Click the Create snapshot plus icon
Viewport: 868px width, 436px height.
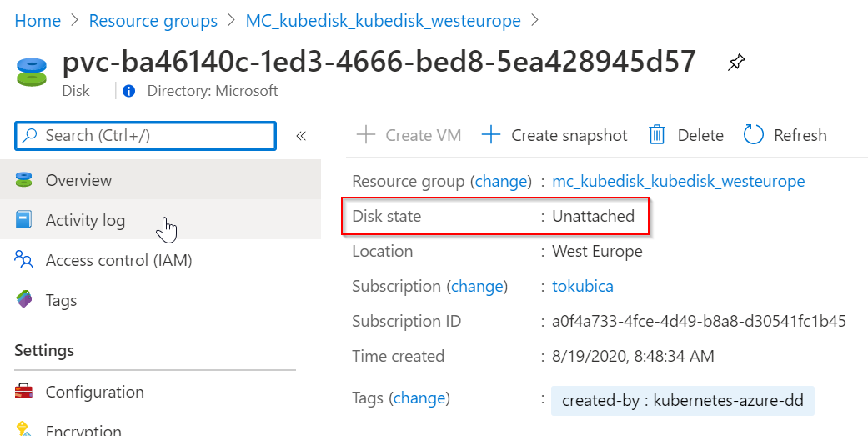(491, 135)
